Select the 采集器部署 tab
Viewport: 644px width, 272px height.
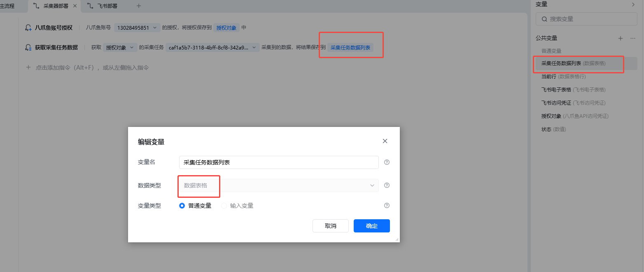pos(56,6)
